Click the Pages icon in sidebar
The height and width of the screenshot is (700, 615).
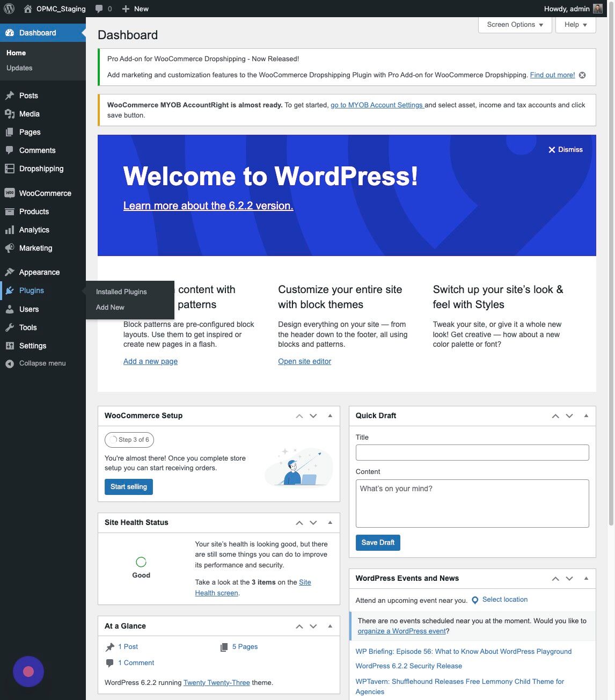coord(10,132)
